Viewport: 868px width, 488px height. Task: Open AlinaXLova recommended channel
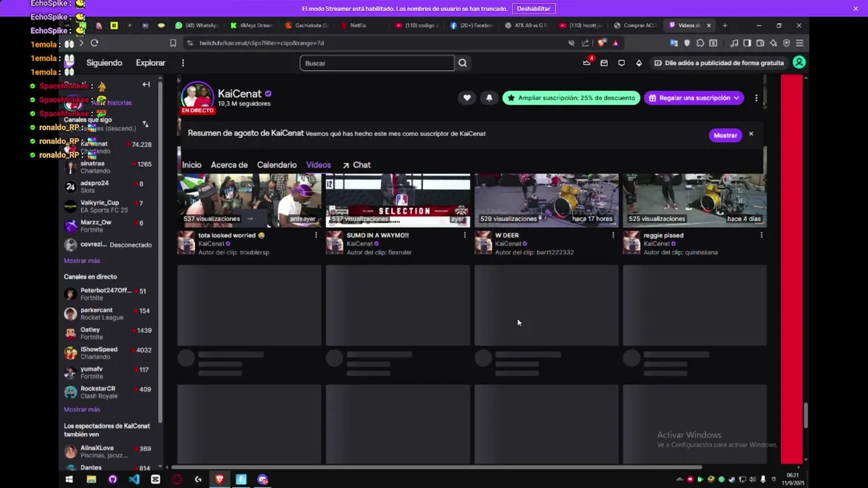pos(108,451)
